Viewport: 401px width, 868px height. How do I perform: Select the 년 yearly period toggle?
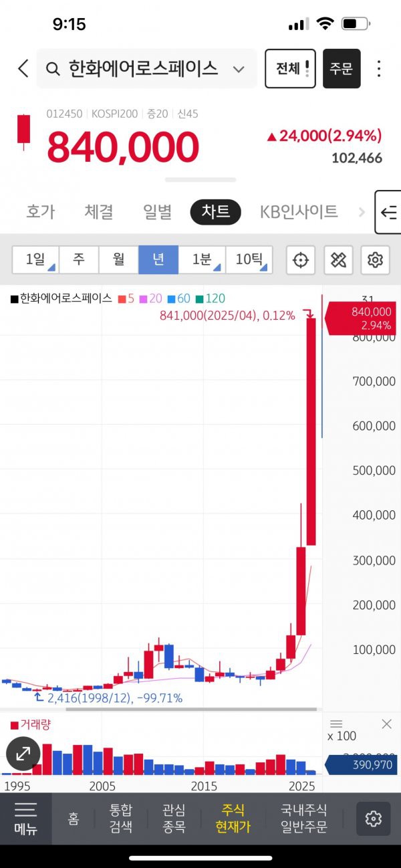tap(158, 259)
